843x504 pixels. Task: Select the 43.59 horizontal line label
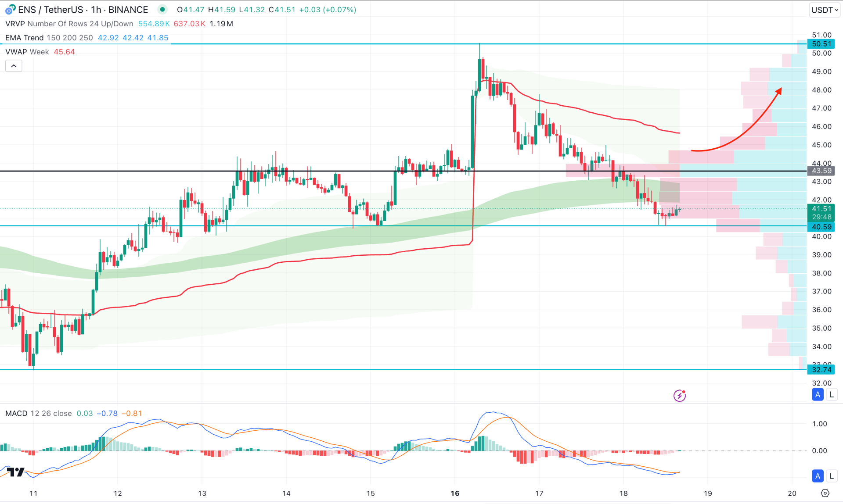821,171
